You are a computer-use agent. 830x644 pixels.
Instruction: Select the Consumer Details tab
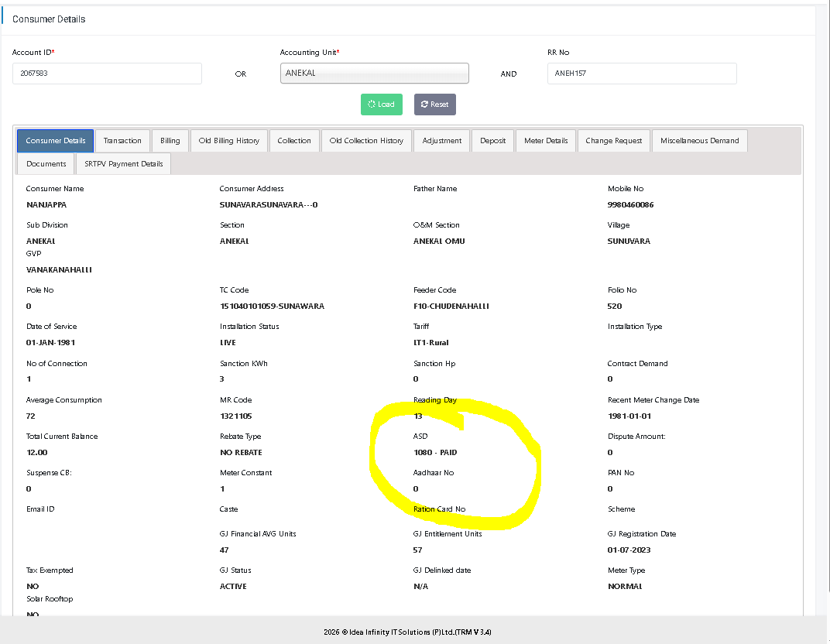pyautogui.click(x=56, y=141)
